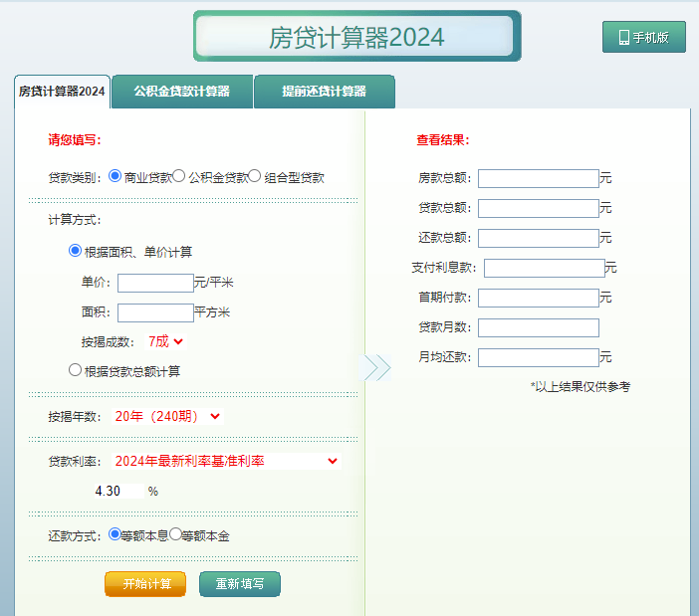This screenshot has width=699, height=616.
Task: Click the 支付利息款 result field
Action: pyautogui.click(x=545, y=268)
